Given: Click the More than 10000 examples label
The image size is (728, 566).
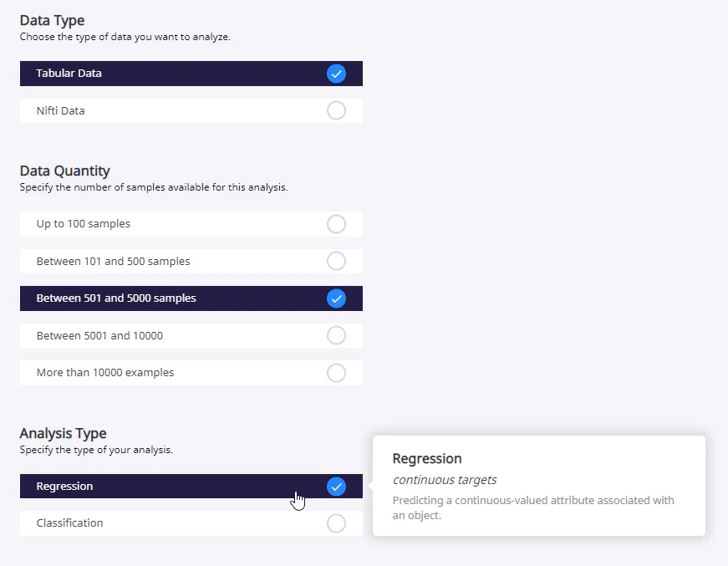Looking at the screenshot, I should pos(105,372).
